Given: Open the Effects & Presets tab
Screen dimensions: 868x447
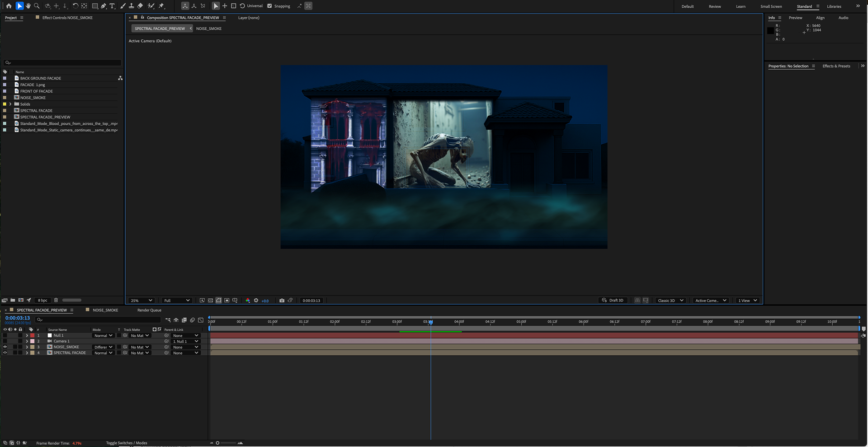Looking at the screenshot, I should [836, 66].
